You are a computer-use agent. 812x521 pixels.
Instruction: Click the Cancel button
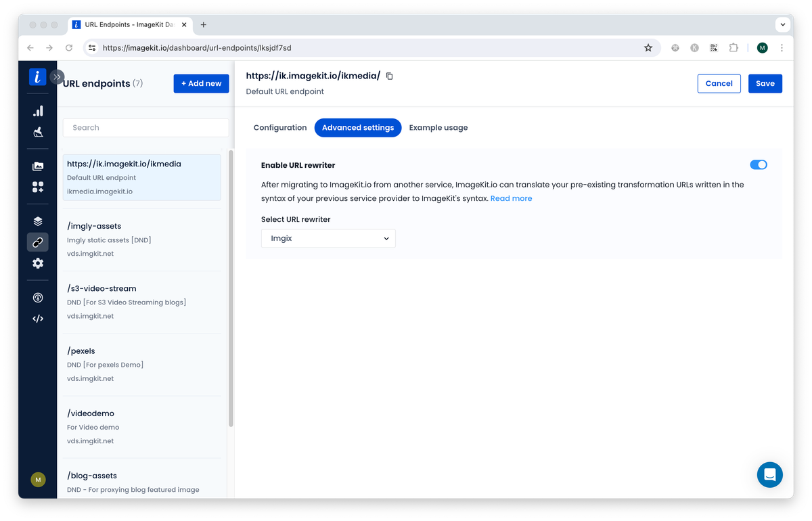(x=719, y=83)
